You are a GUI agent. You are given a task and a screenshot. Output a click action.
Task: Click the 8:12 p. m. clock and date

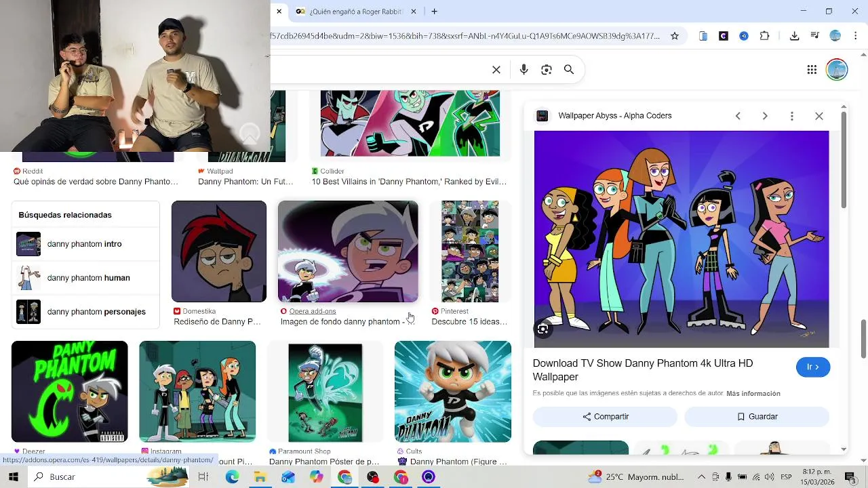(x=818, y=477)
